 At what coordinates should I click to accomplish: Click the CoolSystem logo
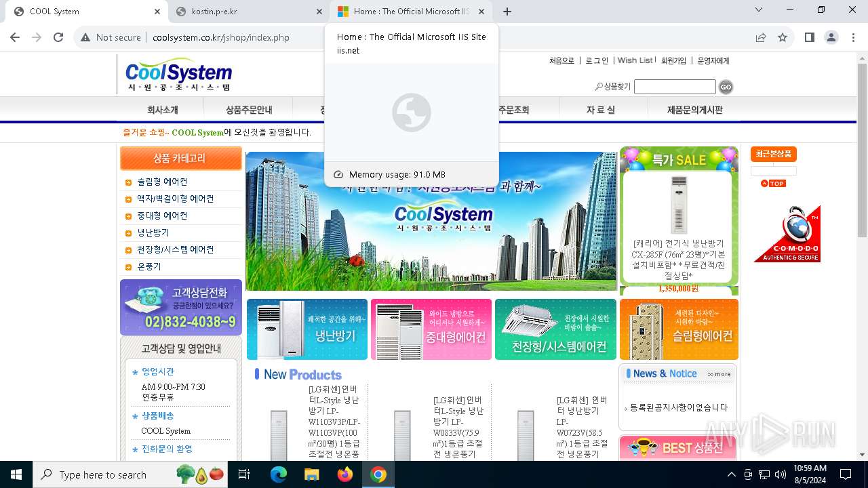[179, 75]
